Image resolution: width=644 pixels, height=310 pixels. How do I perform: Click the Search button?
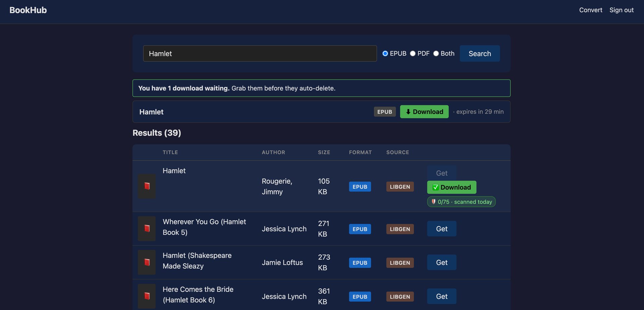tap(480, 54)
